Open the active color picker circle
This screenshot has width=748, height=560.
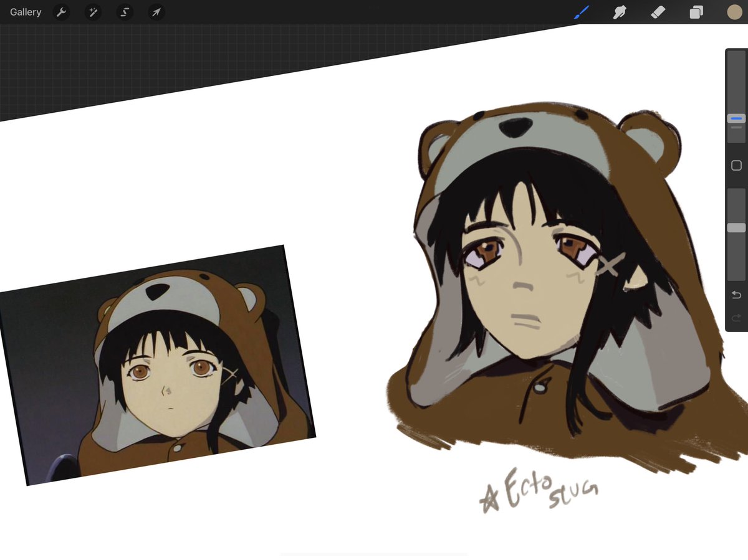(x=734, y=12)
